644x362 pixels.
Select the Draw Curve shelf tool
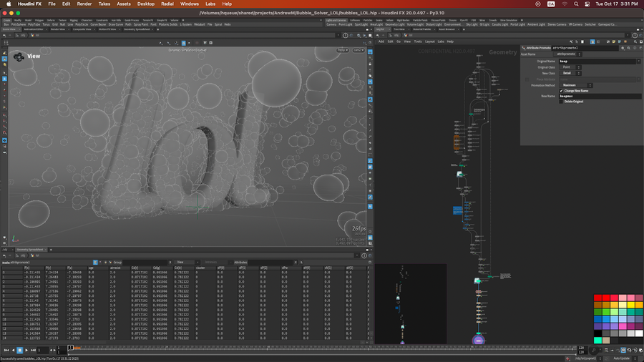116,24
